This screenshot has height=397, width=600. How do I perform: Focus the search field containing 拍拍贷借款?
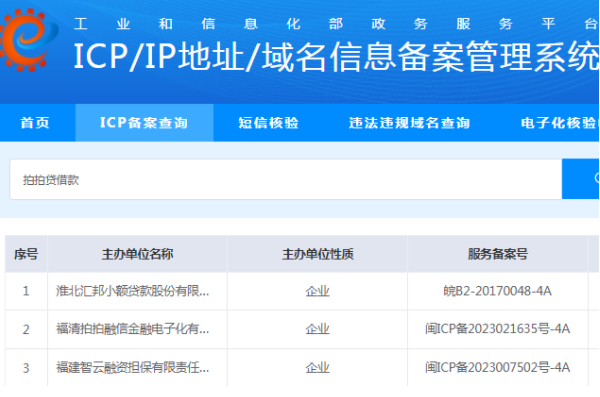285,180
